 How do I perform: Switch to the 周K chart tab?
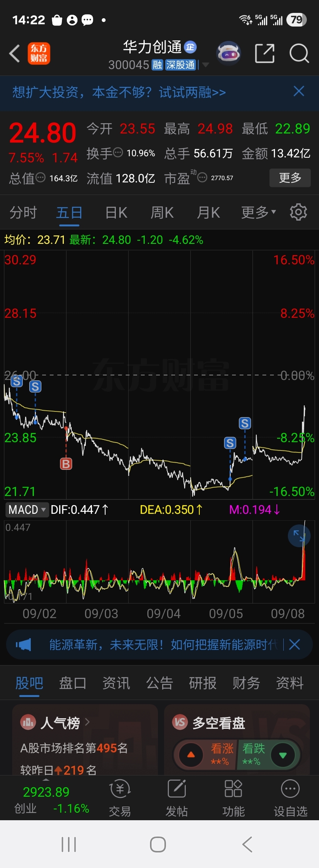pos(162,213)
